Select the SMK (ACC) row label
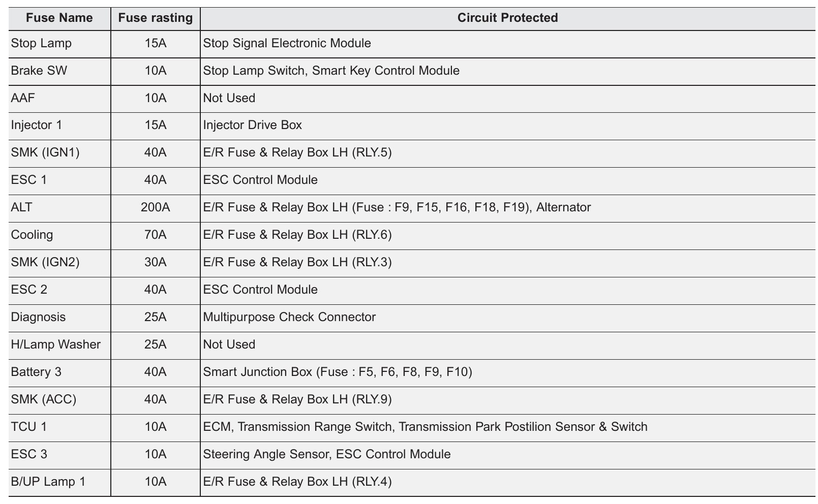This screenshot has height=504, width=818. tap(44, 399)
